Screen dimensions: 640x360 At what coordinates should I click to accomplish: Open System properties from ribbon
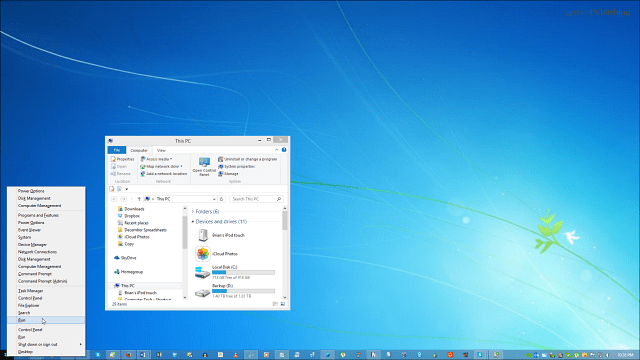236,167
